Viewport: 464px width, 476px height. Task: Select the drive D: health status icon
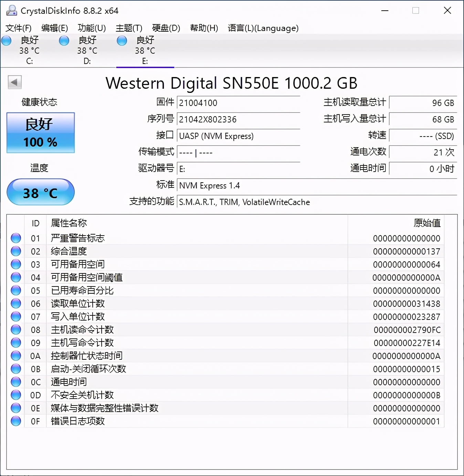(64, 41)
